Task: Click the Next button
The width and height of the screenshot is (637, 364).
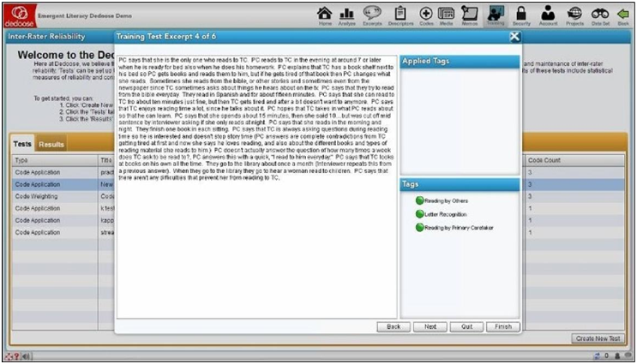Action: (430, 326)
